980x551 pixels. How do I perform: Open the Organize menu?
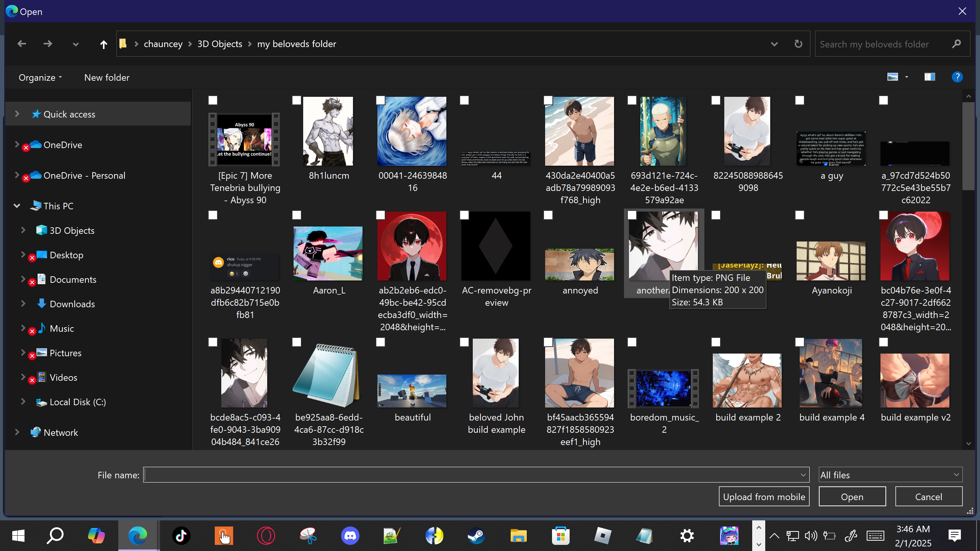coord(40,78)
